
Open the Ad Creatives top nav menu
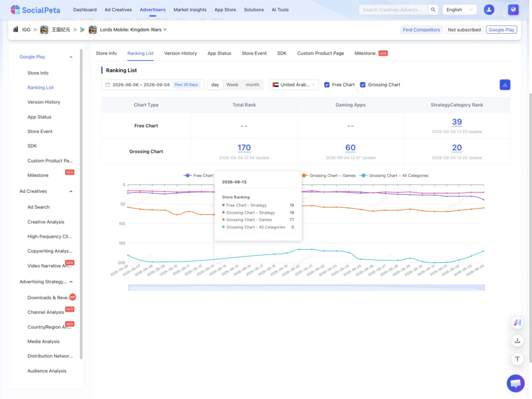(118, 10)
